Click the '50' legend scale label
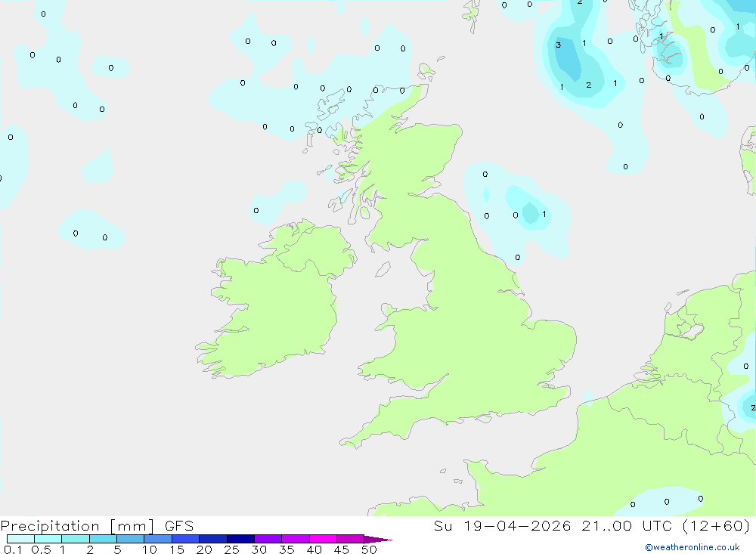Screen dimensions: 756x554 (x=369, y=549)
